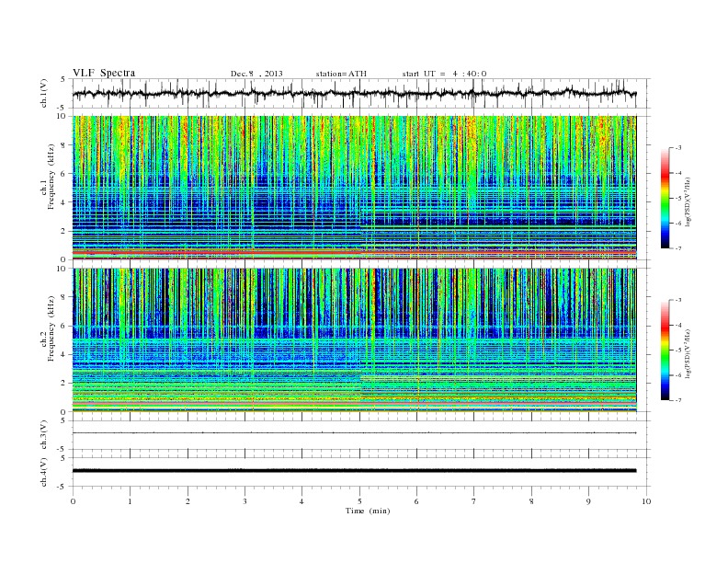728x563 pixels.
Task: Click the "4" kHz tick on ch.1 frequency axis
Action: tap(64, 202)
